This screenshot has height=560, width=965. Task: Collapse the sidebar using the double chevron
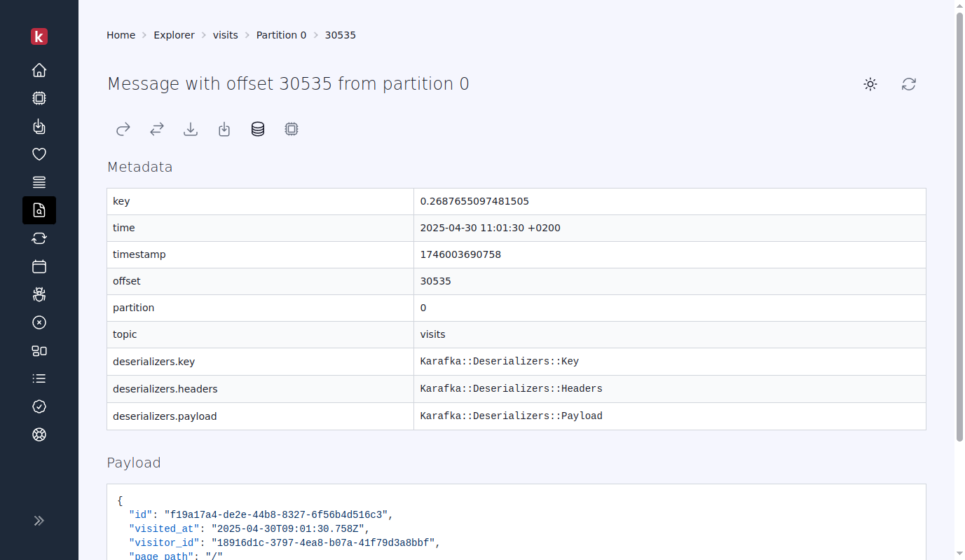tap(39, 521)
